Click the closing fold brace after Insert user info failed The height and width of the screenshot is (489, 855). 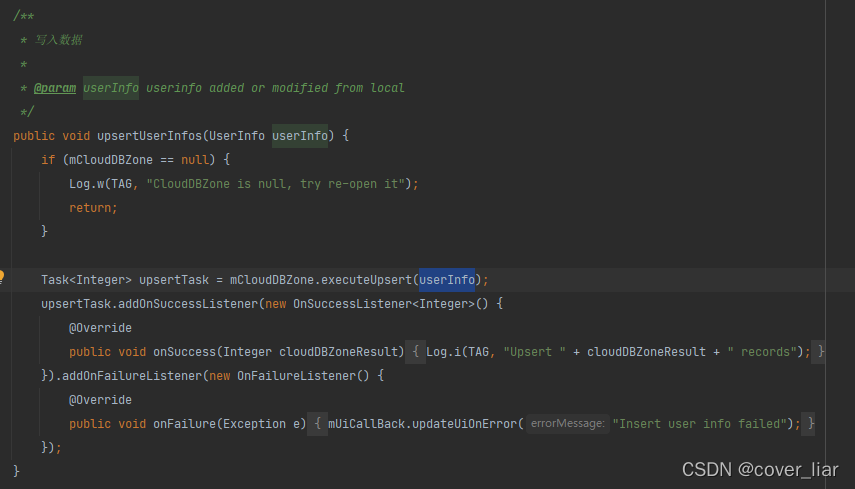click(x=811, y=424)
